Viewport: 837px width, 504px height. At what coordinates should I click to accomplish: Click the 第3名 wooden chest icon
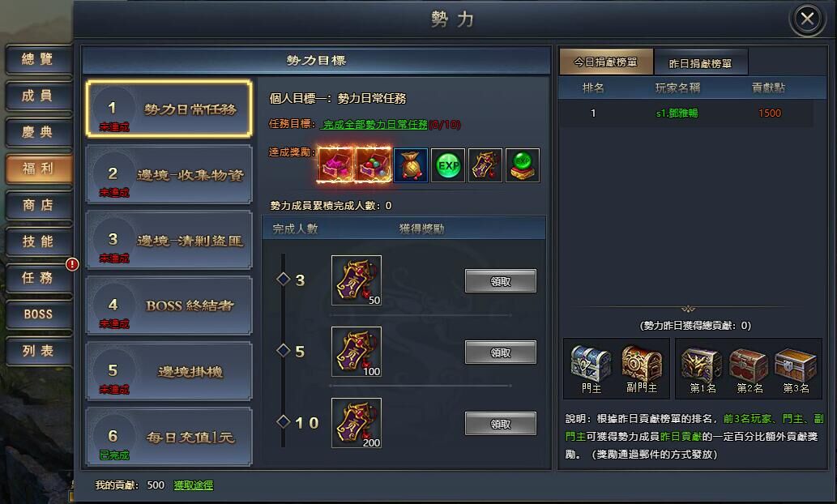point(796,365)
